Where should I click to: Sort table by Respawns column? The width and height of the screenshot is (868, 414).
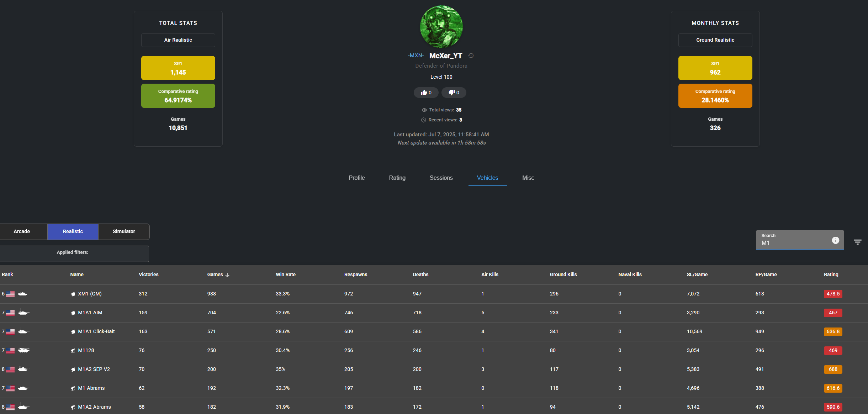point(356,274)
